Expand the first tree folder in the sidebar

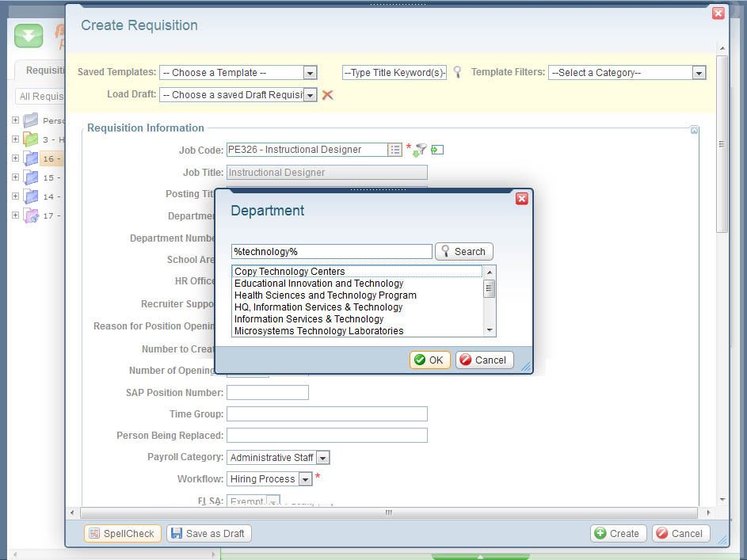pos(15,120)
